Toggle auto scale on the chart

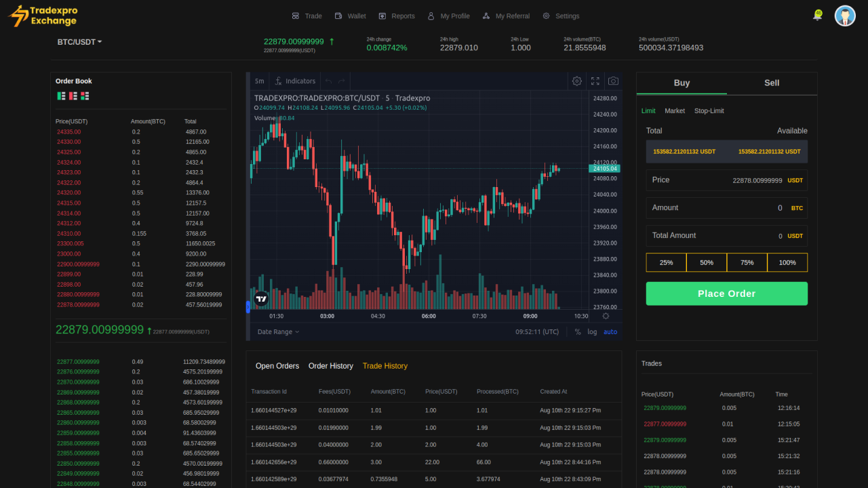click(x=610, y=332)
